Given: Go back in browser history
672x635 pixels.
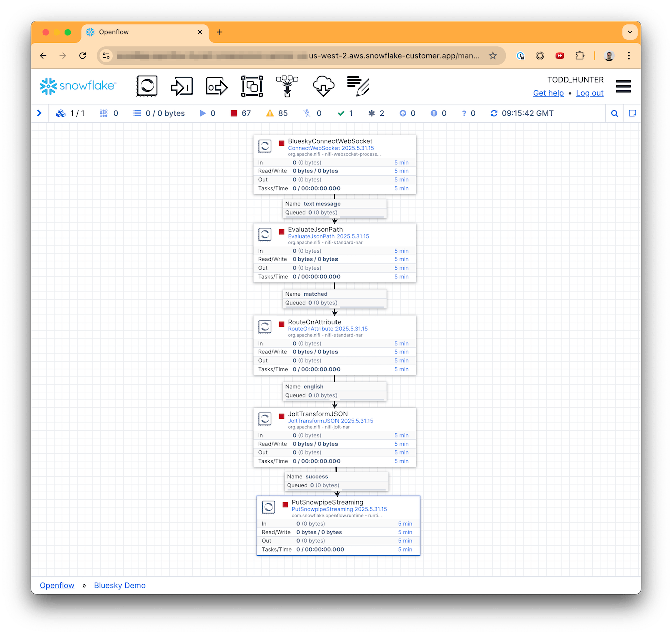Looking at the screenshot, I should [x=43, y=56].
